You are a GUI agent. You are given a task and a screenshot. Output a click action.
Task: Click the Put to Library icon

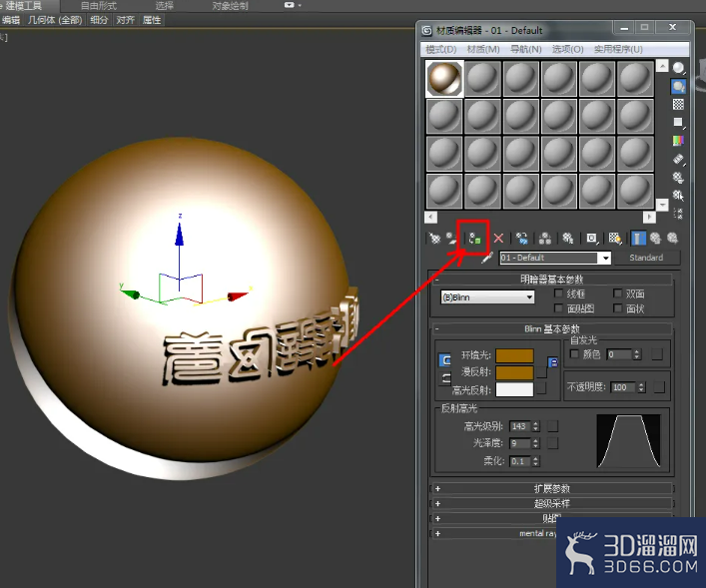568,239
